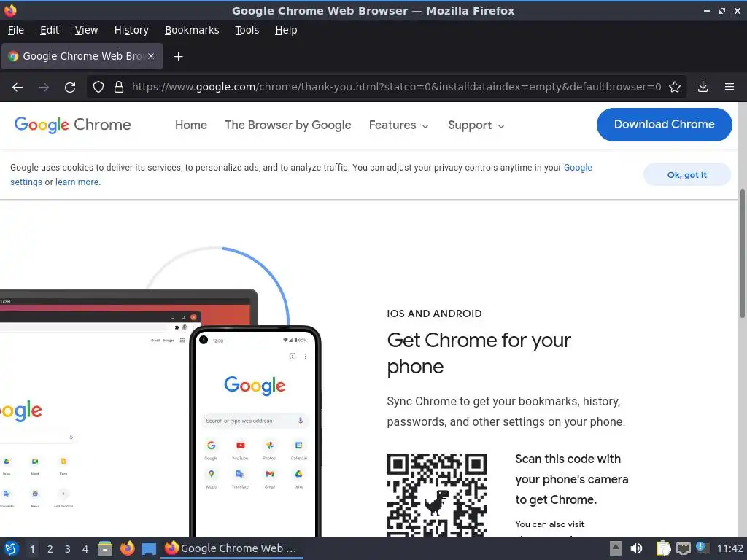
Task: Reload the current page
Action: pyautogui.click(x=70, y=87)
